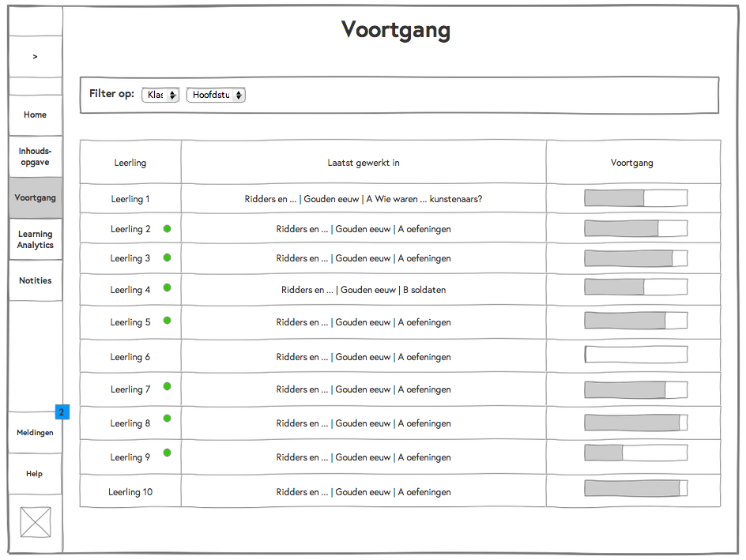Click the progress bar of Leerling 2
Viewport: 746px width, 560px height.
636,228
